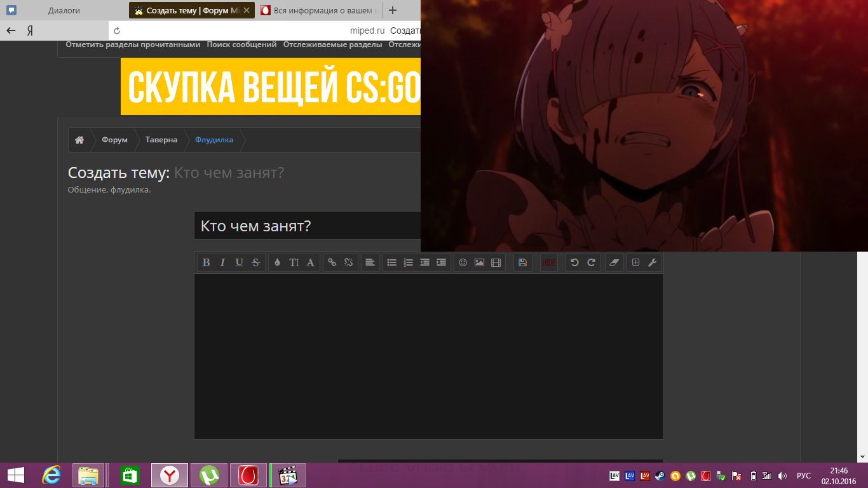Viewport: 868px width, 488px height.
Task: Open the smilies picker
Action: pos(463,262)
